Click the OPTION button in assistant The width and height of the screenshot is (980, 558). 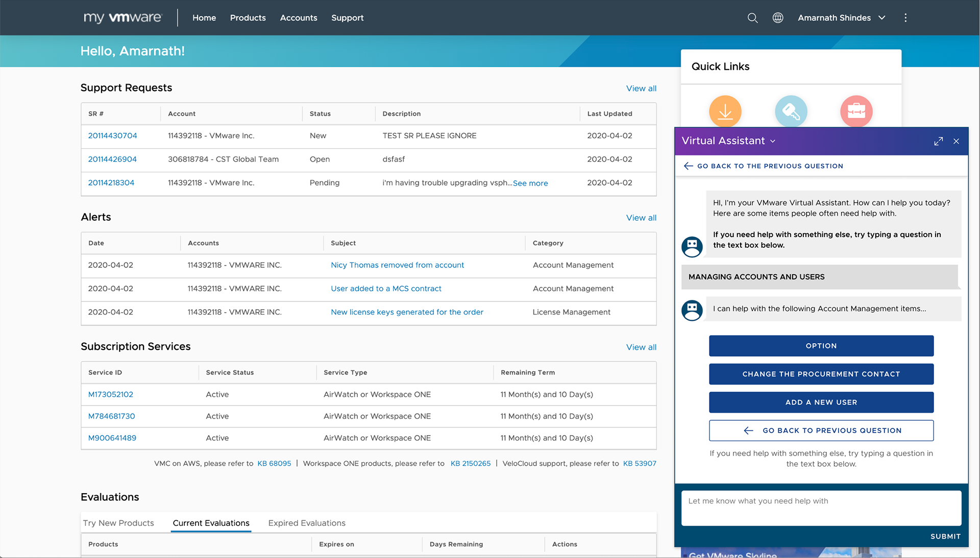point(821,346)
